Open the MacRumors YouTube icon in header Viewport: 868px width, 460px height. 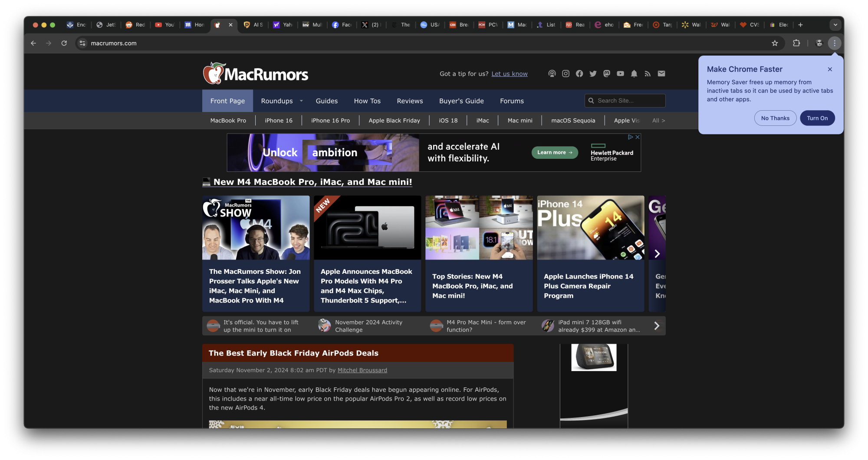click(x=620, y=74)
